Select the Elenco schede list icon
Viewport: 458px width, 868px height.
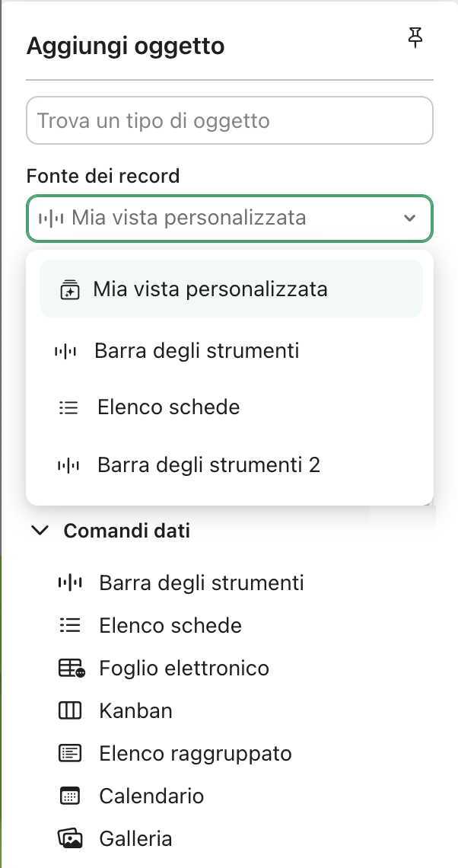click(x=69, y=625)
